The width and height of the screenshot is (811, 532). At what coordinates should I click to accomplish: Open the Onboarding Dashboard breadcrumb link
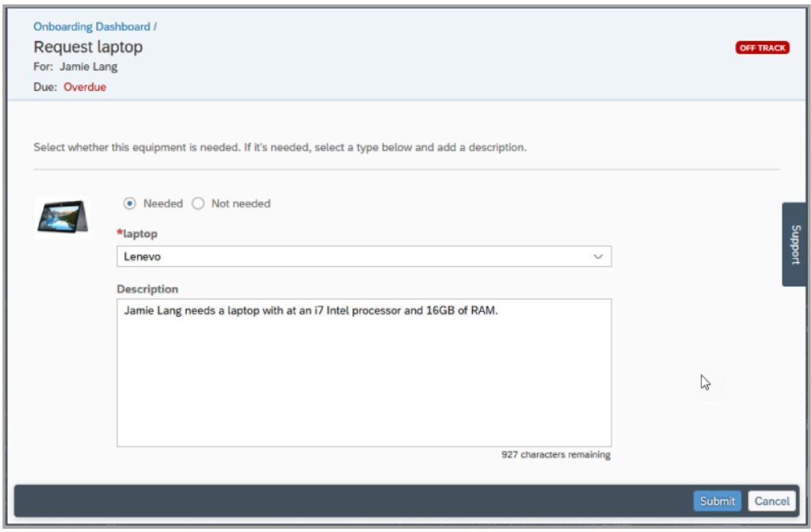(x=92, y=26)
